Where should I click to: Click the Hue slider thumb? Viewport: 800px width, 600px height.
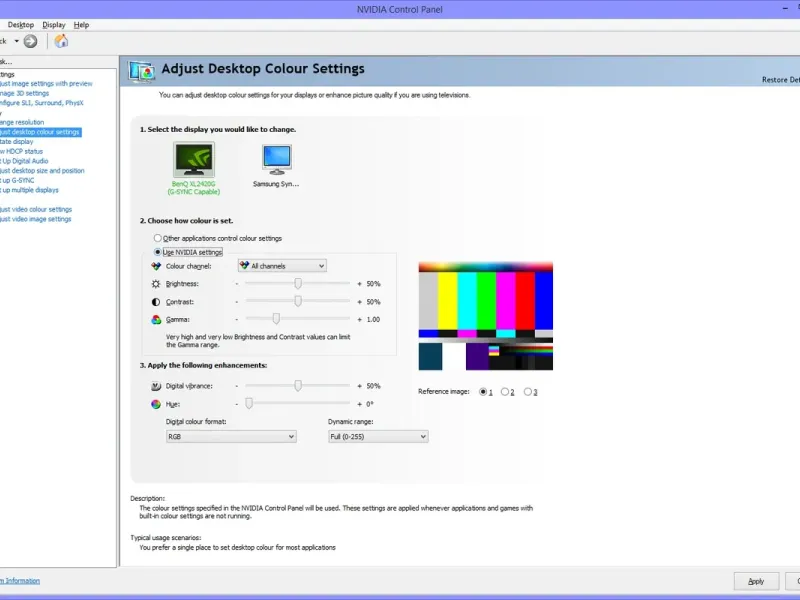pyautogui.click(x=249, y=404)
